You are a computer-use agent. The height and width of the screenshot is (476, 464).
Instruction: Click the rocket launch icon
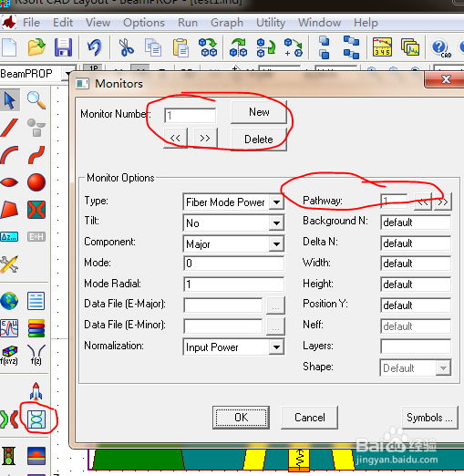pos(36,391)
